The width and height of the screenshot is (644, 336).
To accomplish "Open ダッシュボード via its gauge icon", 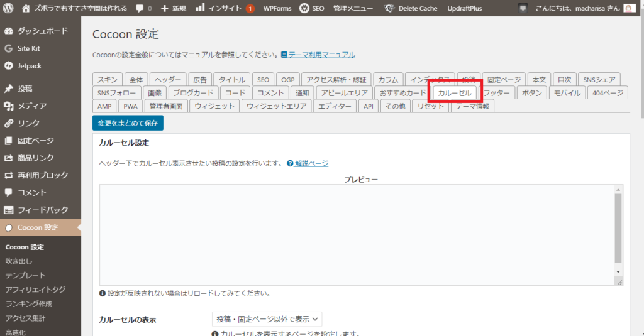I will click(x=9, y=31).
